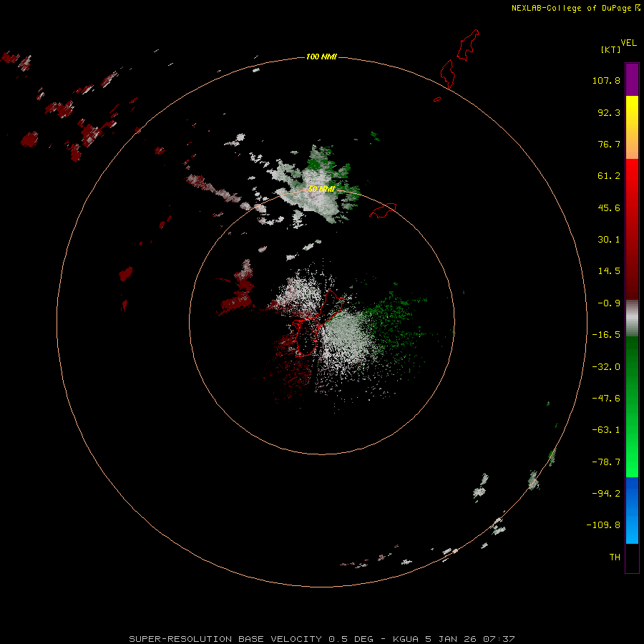The width and height of the screenshot is (644, 644).
Task: Click the Super-Resolution Base Velocity caption
Action: point(321,639)
